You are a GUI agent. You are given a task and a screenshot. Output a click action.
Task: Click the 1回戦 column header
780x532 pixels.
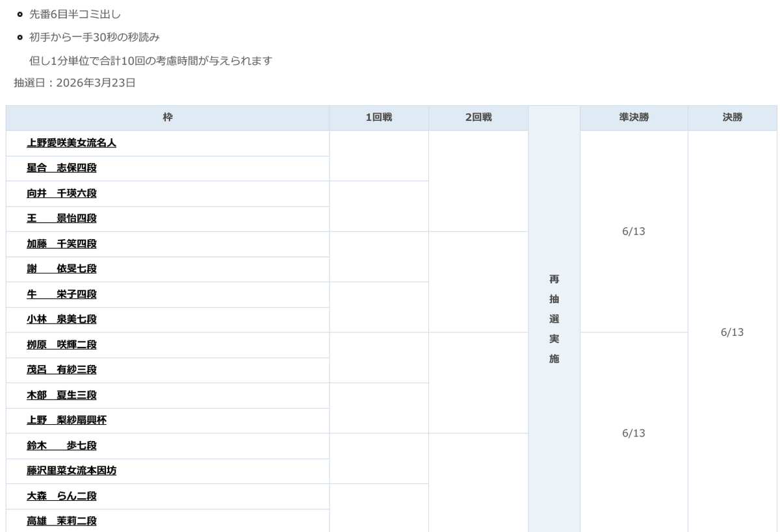379,118
